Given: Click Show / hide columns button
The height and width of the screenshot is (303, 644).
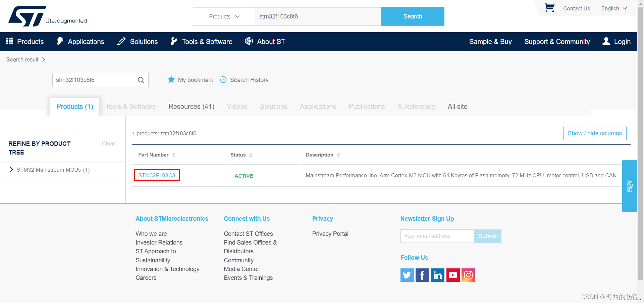Looking at the screenshot, I should (594, 133).
